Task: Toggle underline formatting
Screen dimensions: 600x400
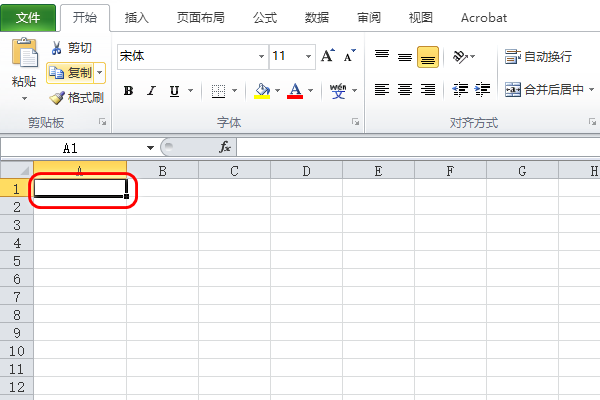Action: click(x=174, y=91)
